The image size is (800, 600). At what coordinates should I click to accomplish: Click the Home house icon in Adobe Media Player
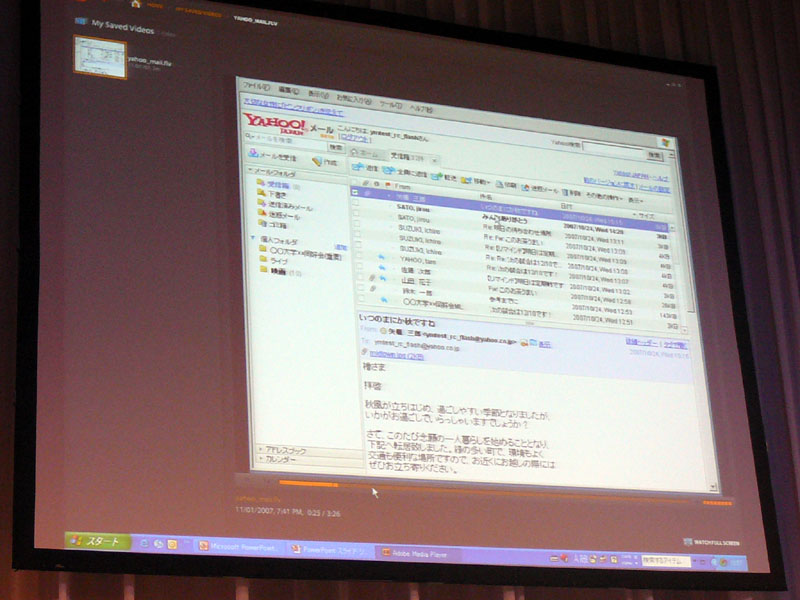click(x=135, y=4)
